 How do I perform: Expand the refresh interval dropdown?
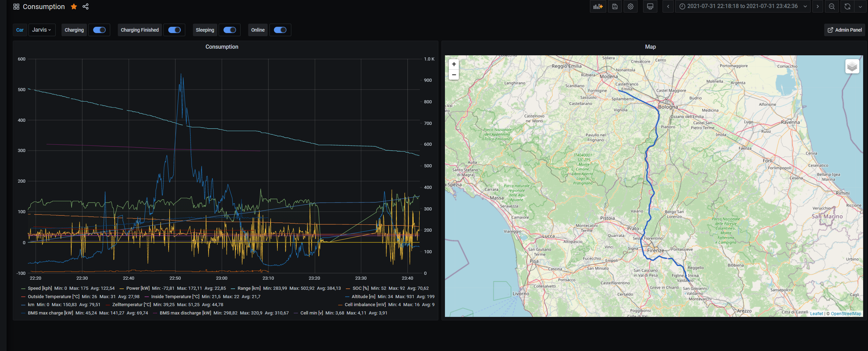click(x=860, y=7)
